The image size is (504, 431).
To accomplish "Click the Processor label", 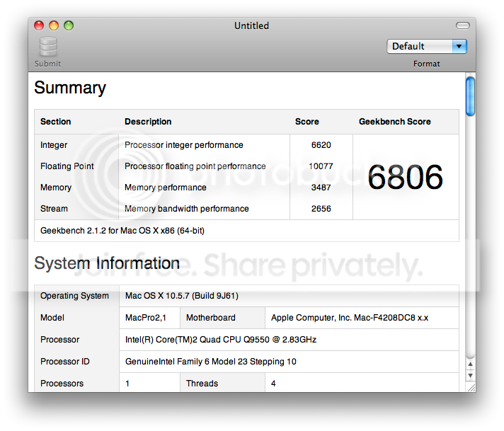I will pyautogui.click(x=59, y=340).
